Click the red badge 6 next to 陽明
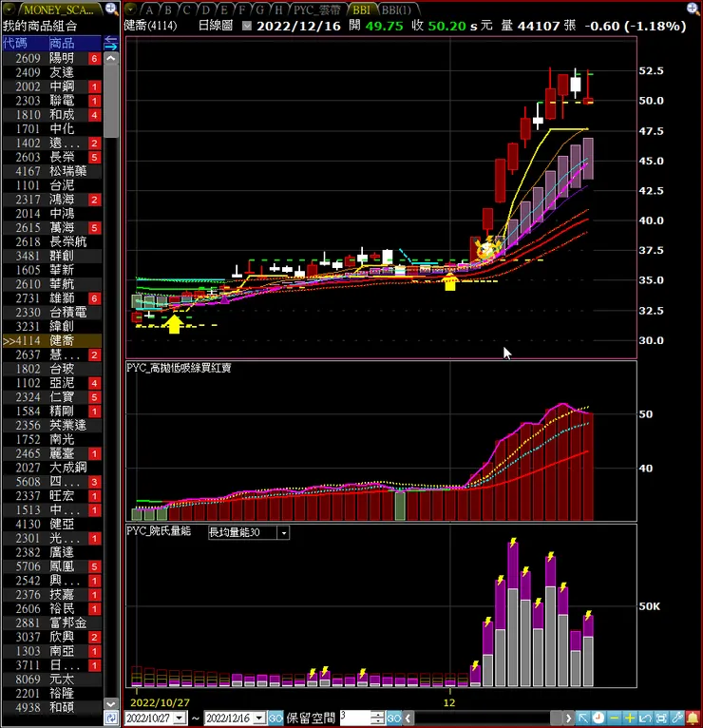 94,59
